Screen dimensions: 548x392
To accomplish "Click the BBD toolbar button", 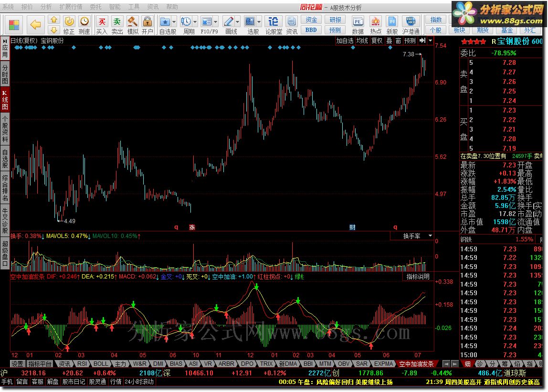I will click(311, 30).
